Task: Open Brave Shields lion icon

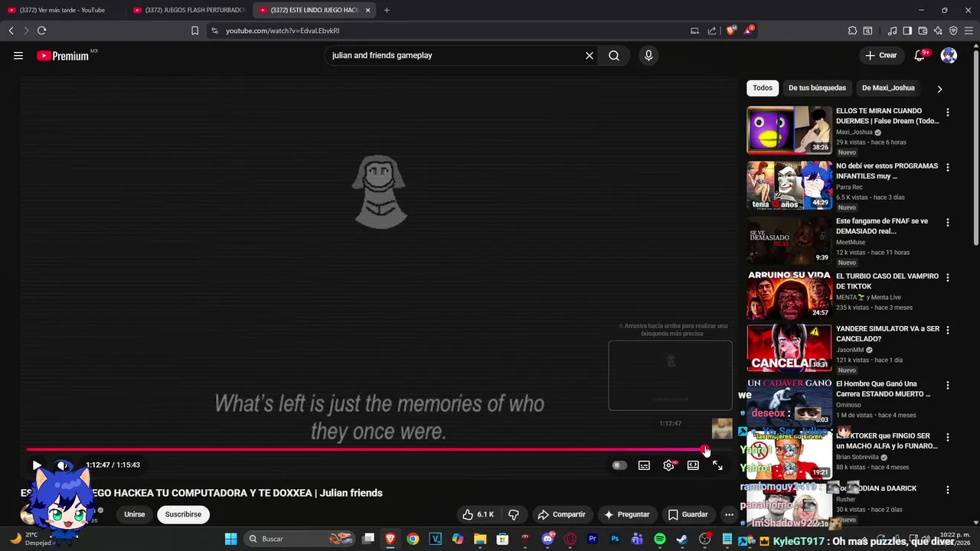Action: point(731,31)
